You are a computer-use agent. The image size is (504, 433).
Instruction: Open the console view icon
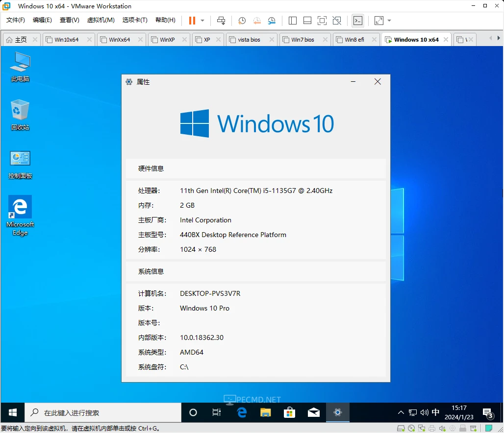click(358, 21)
